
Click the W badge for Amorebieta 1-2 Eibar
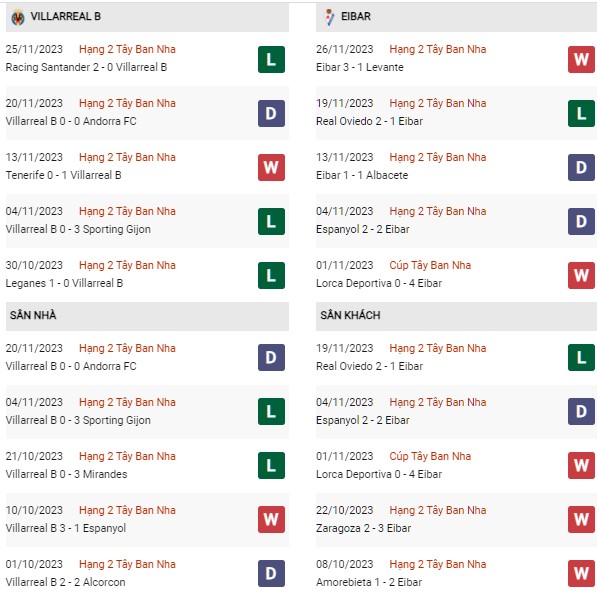581,573
